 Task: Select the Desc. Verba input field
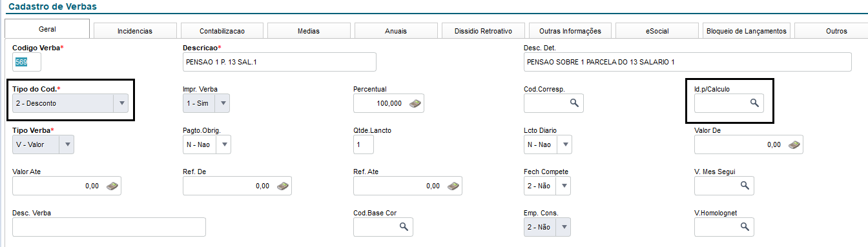(x=109, y=227)
